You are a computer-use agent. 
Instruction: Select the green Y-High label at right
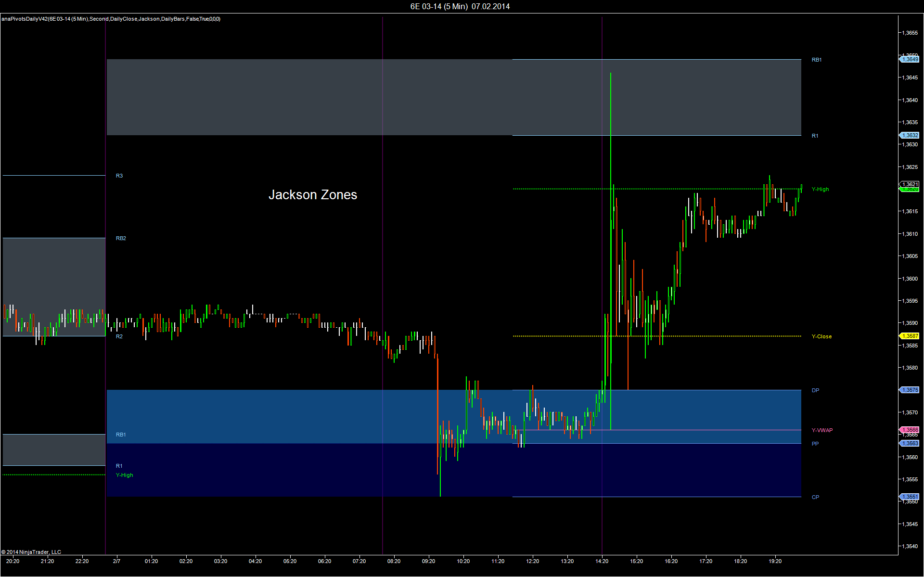click(820, 189)
